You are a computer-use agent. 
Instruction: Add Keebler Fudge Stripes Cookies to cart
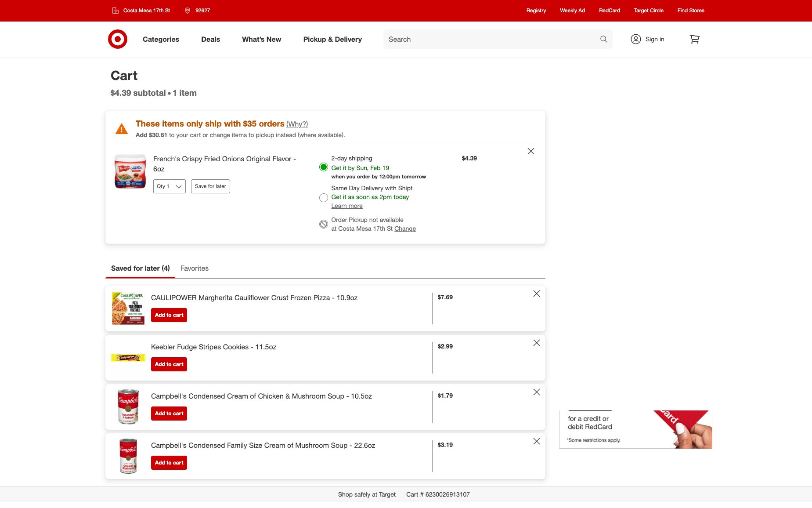click(x=169, y=364)
